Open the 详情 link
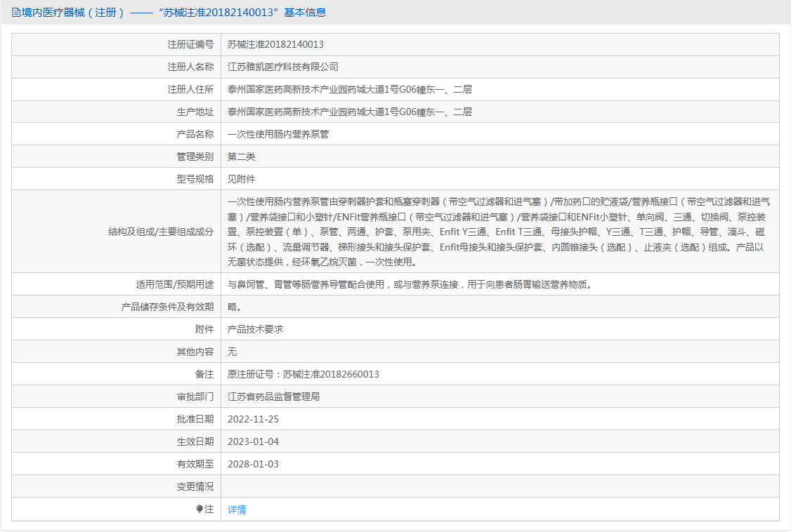Image resolution: width=791 pixels, height=532 pixels. (x=237, y=510)
